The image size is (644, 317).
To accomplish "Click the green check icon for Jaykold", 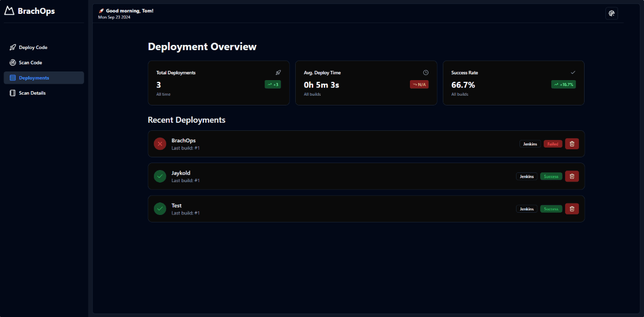I will pyautogui.click(x=160, y=176).
